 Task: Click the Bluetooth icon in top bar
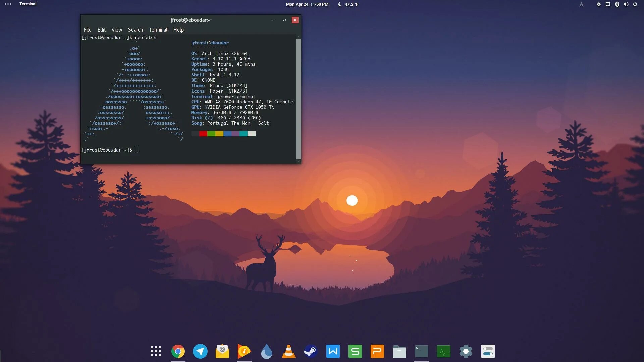point(617,4)
